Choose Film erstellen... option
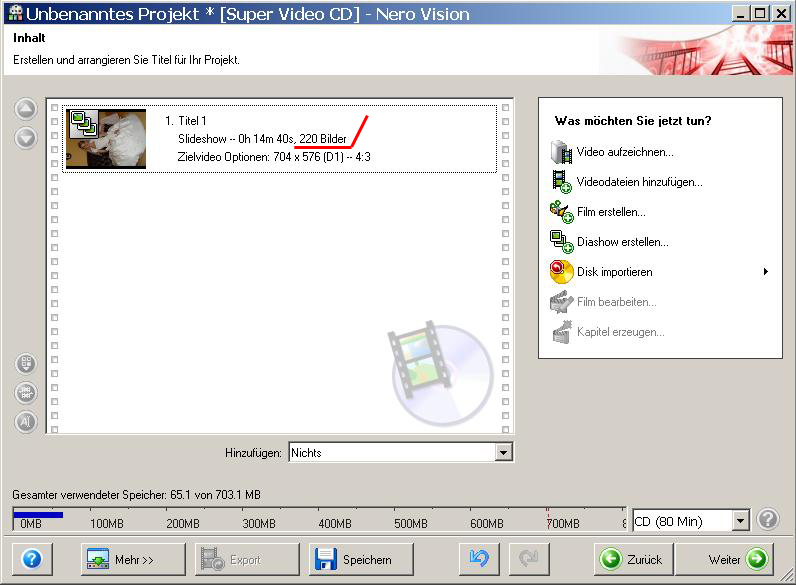 (x=611, y=212)
